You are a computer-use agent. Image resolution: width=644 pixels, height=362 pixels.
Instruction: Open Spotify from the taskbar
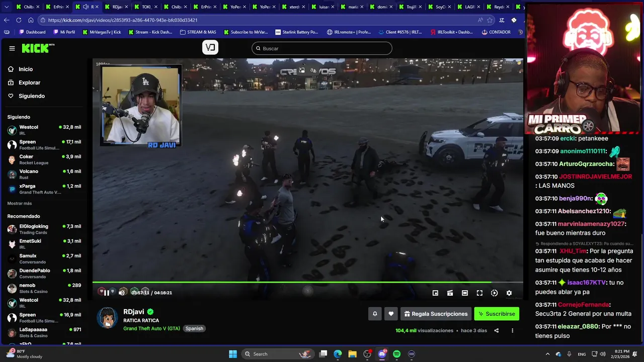point(397,354)
